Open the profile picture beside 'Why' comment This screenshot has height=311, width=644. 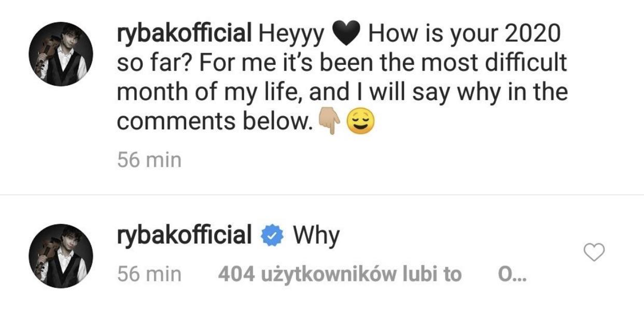coord(60,255)
